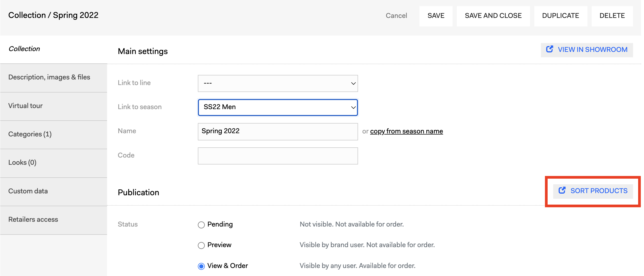Click the external link icon beside Sort Products
This screenshot has width=644, height=276.
tap(562, 190)
